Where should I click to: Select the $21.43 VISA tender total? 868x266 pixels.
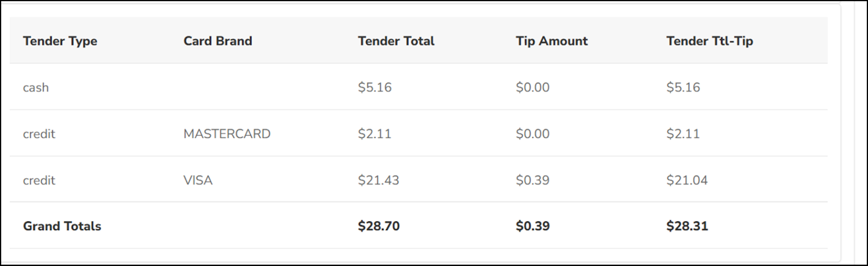(x=378, y=180)
